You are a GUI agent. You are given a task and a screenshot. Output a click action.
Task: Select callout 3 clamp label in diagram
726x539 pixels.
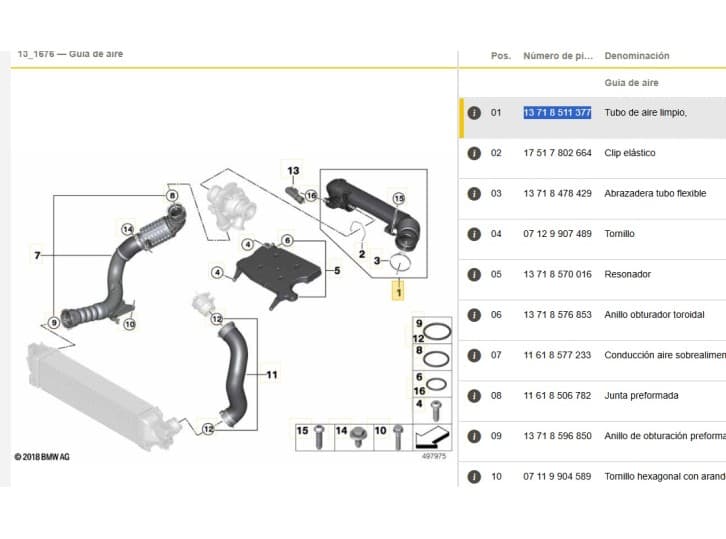click(377, 261)
